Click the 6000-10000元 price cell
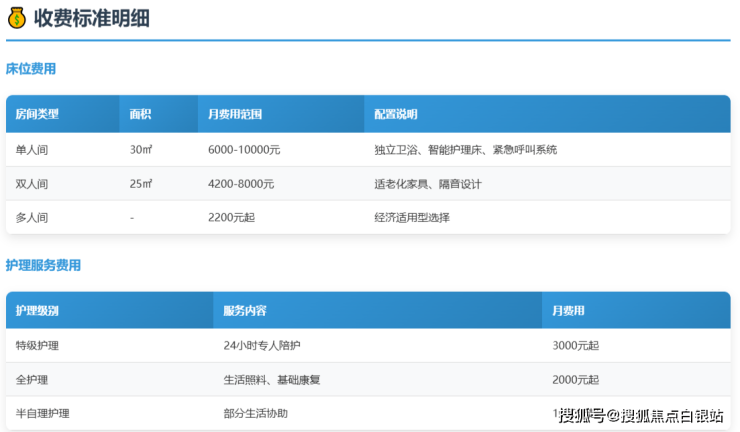Screen dimensions: 740x432 [x=243, y=150]
